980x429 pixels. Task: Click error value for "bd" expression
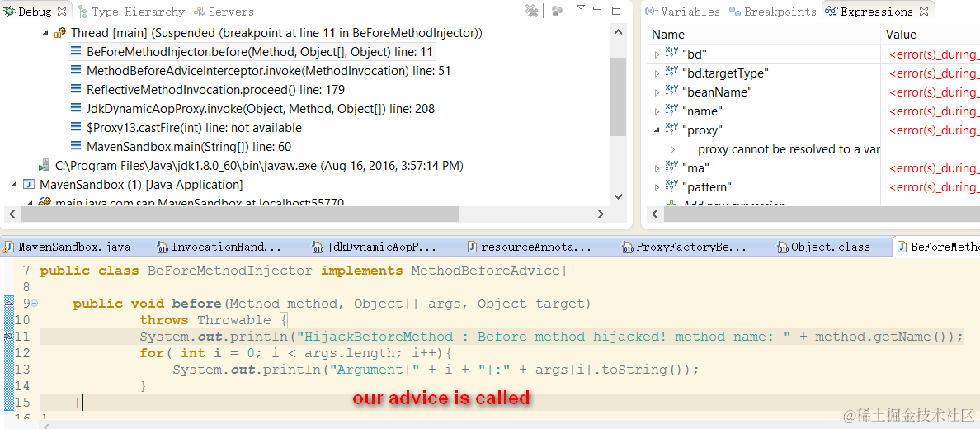tap(935, 54)
